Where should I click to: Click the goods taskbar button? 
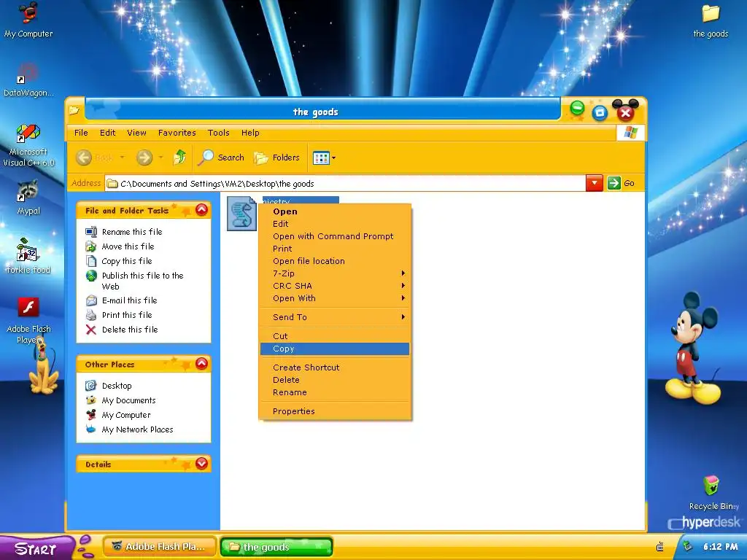pos(276,547)
